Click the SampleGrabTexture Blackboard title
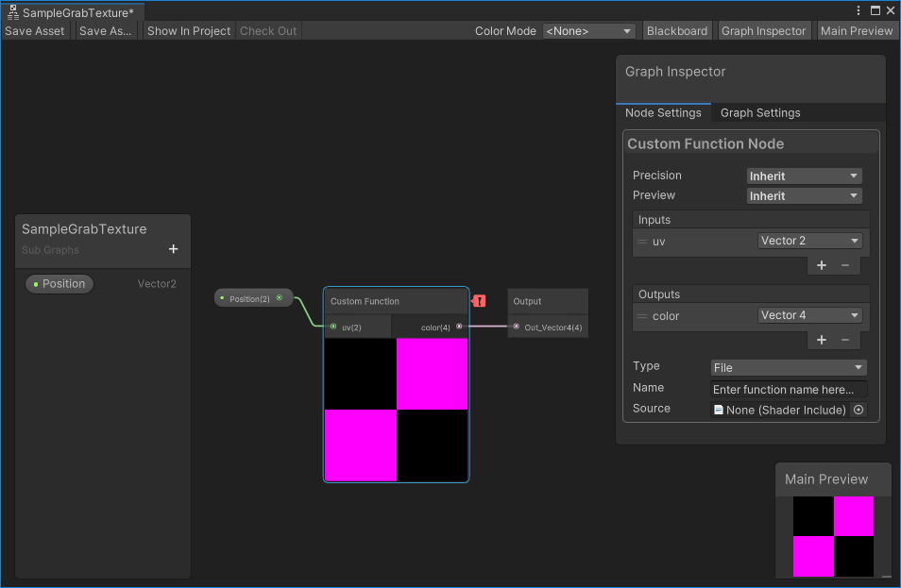901x588 pixels. (x=84, y=229)
